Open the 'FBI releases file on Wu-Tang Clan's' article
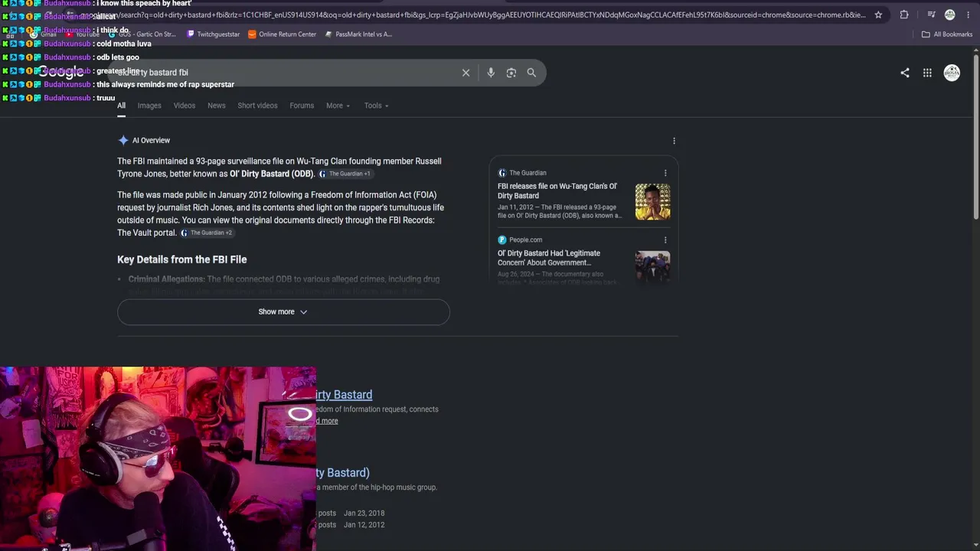 [x=557, y=191]
